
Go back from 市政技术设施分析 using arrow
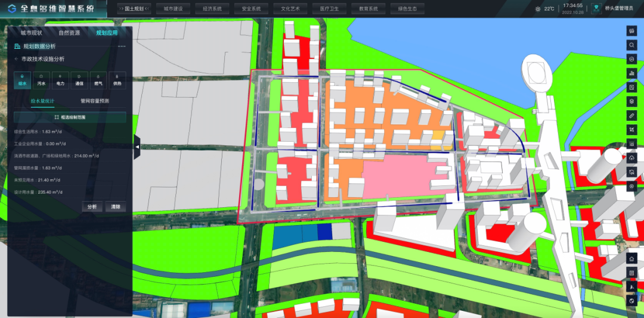click(x=16, y=59)
